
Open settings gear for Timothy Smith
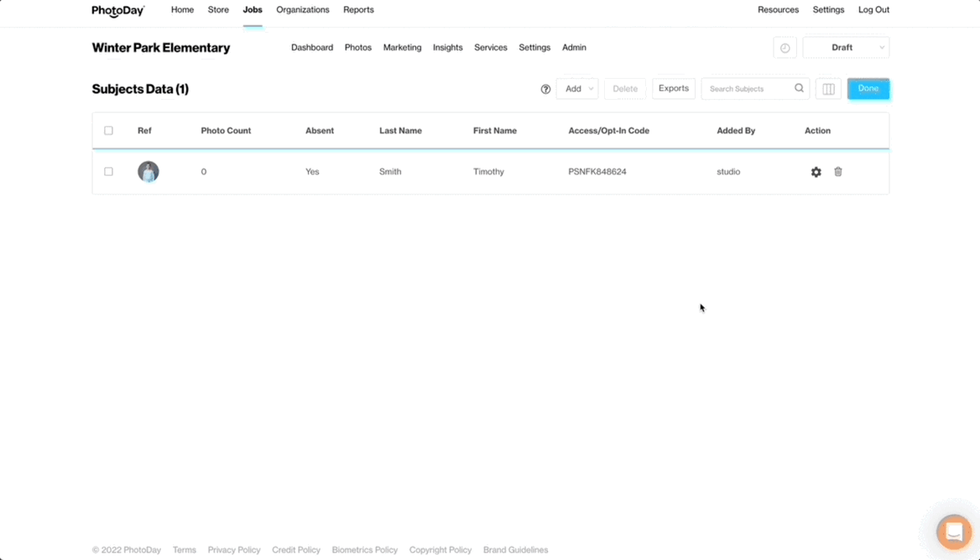(x=816, y=172)
